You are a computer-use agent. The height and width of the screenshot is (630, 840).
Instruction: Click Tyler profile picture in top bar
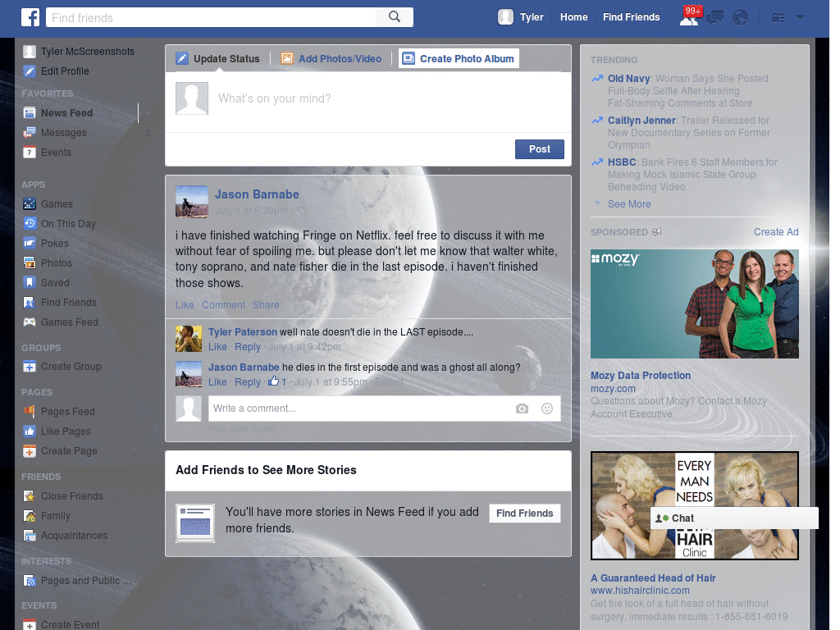(x=505, y=17)
